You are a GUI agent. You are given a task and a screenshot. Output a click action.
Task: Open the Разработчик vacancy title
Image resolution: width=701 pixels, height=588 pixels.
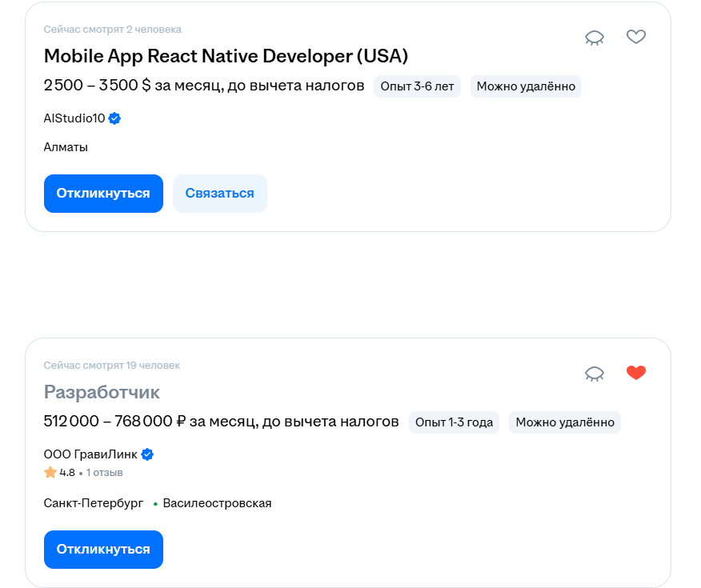coord(102,392)
